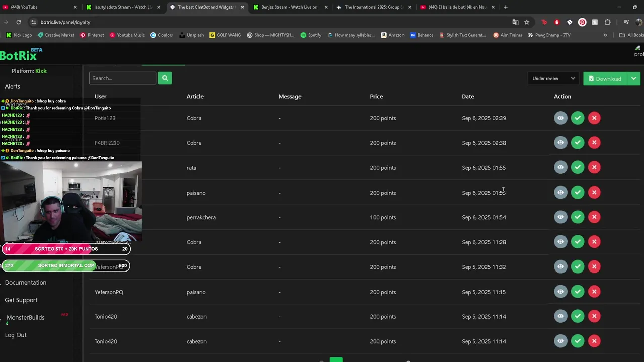Image resolution: width=644 pixels, height=362 pixels.
Task: Open the translate page icon
Action: [x=515, y=22]
